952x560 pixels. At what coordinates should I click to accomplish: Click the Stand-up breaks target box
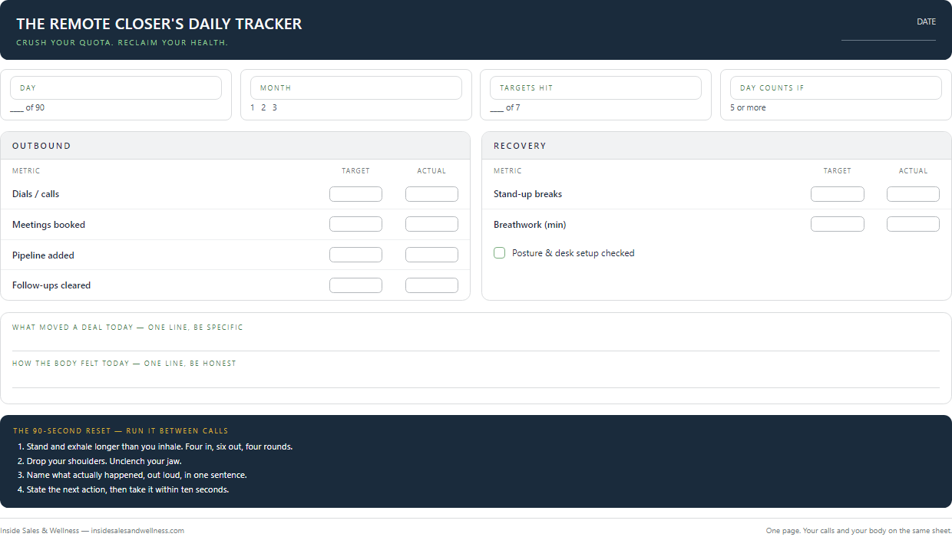coord(838,194)
